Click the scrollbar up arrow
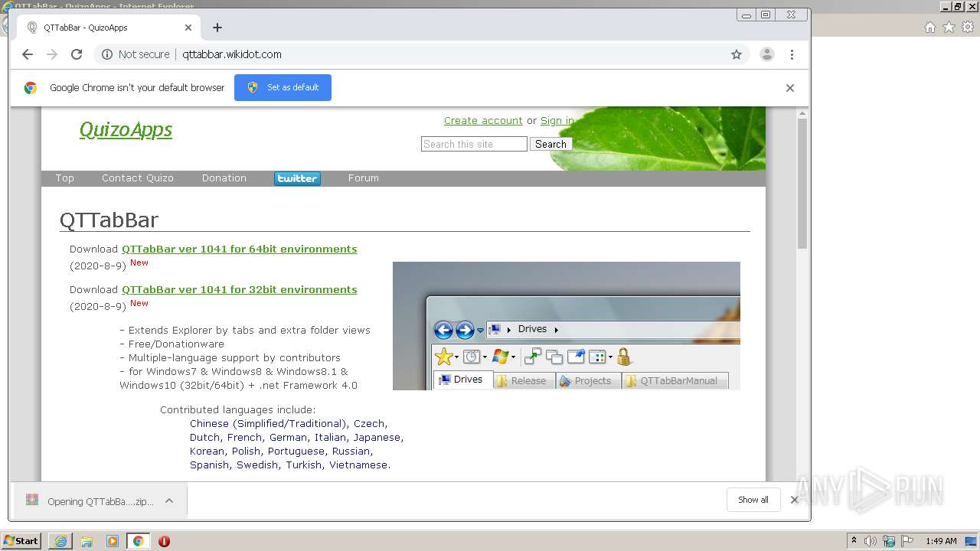Image resolution: width=980 pixels, height=551 pixels. (x=802, y=114)
